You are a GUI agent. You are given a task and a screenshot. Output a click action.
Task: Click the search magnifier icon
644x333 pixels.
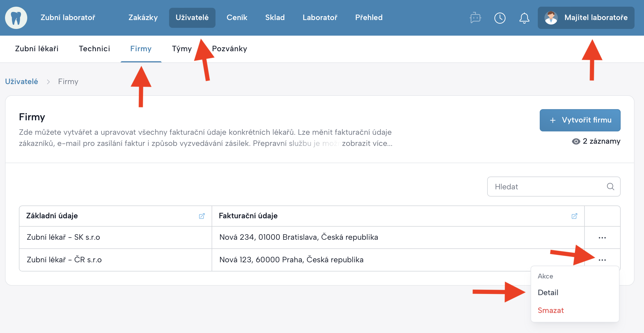coord(610,187)
